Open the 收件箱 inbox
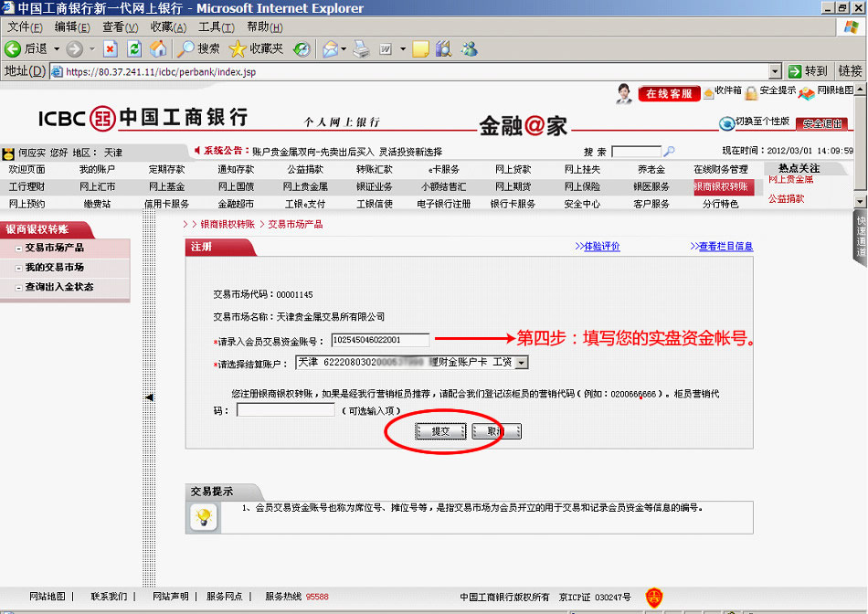This screenshot has width=868, height=614. pyautogui.click(x=723, y=91)
